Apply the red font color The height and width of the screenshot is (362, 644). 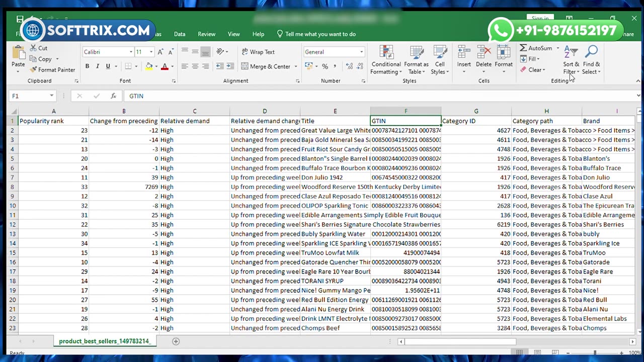tap(165, 66)
